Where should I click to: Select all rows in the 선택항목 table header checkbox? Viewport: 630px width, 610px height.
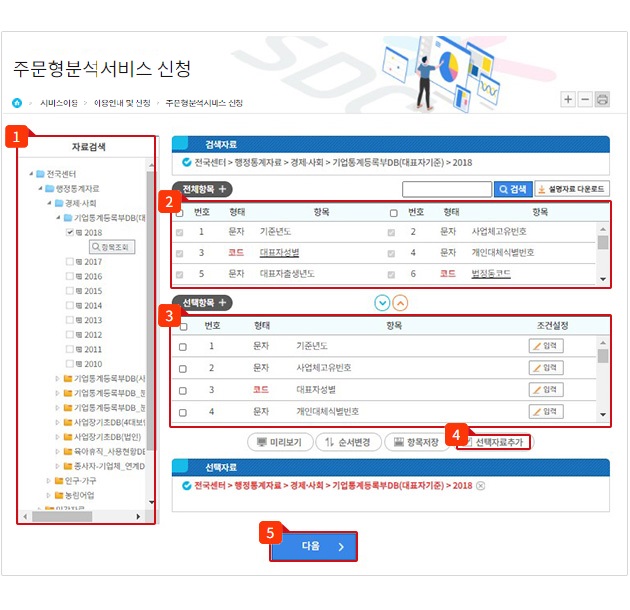183,326
